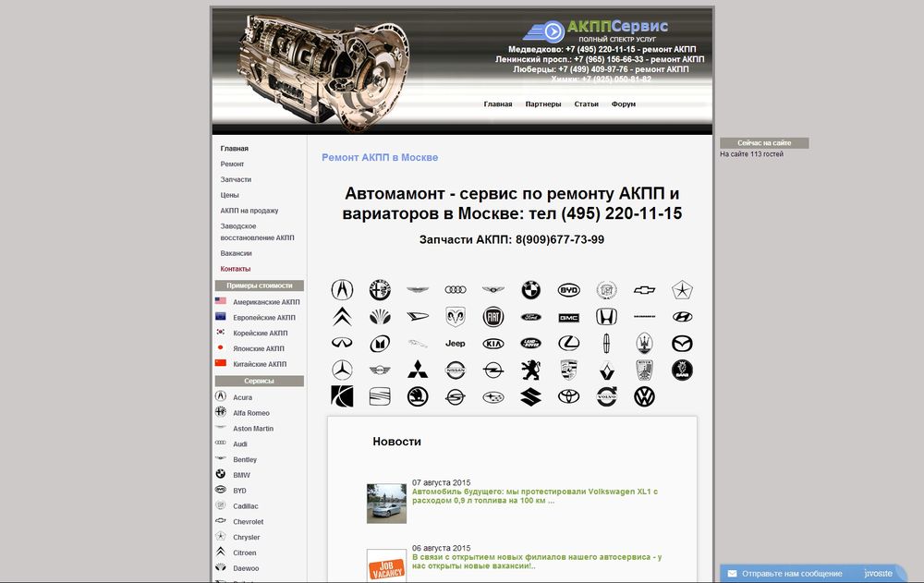Open the Форум item in the top menu
Viewport: 924px width, 583px height.
click(624, 104)
